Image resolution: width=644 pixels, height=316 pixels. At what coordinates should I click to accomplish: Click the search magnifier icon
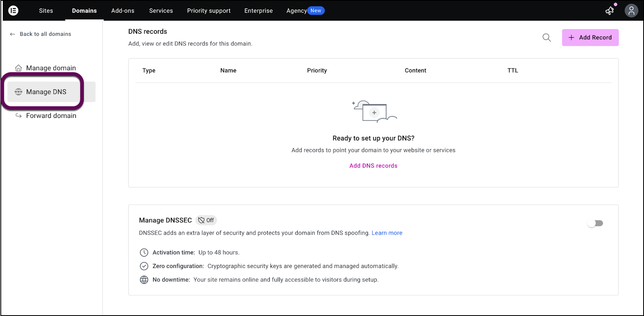tap(546, 38)
